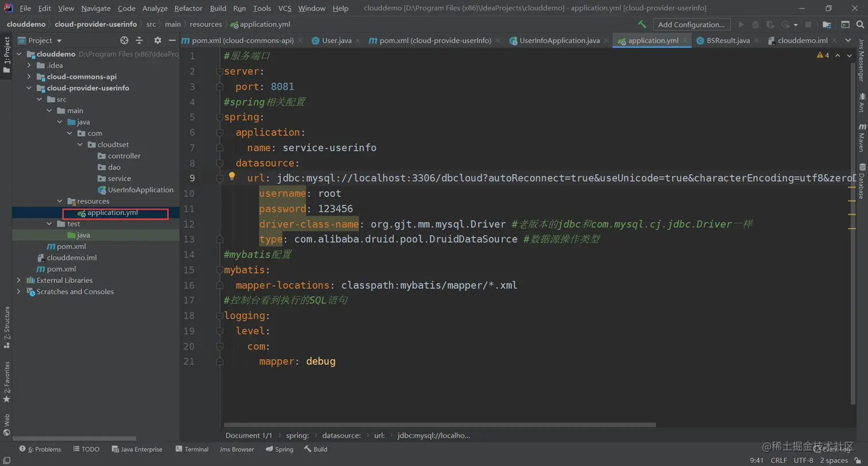Click the green Build project hammer icon

pos(642,24)
